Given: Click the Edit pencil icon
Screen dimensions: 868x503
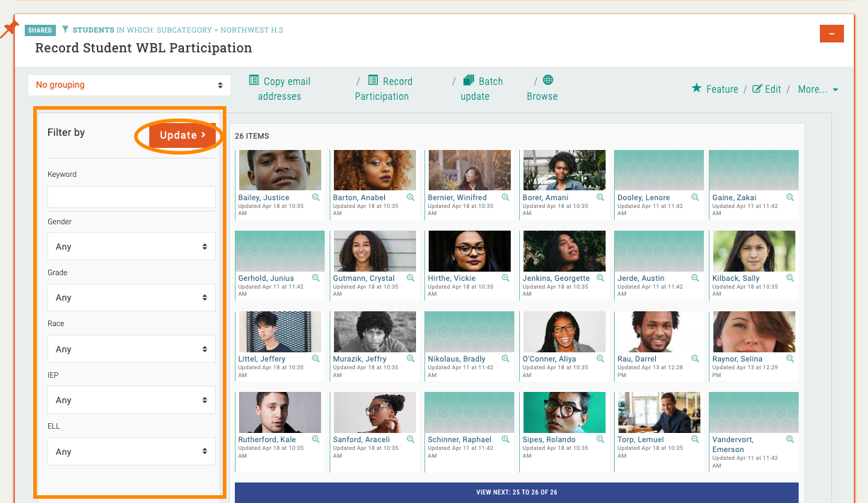Looking at the screenshot, I should 758,88.
